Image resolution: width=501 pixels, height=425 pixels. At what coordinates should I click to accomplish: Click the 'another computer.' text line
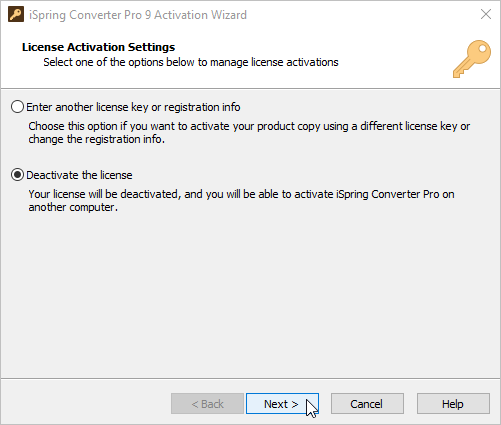[73, 207]
